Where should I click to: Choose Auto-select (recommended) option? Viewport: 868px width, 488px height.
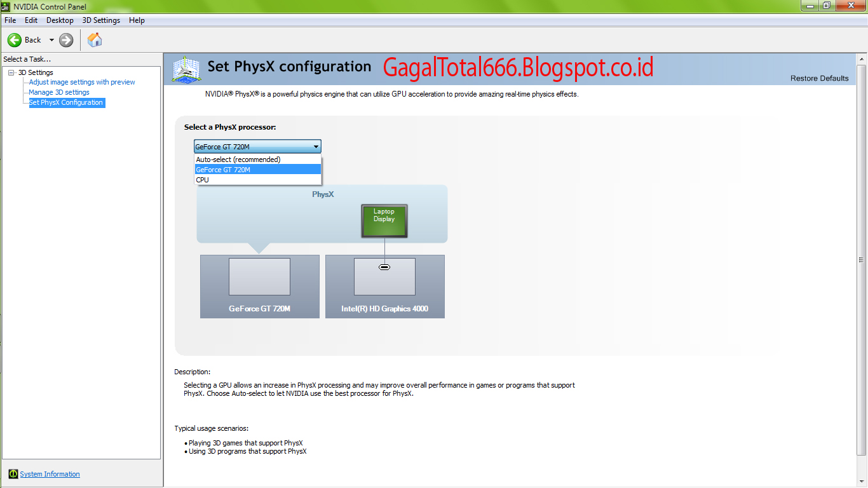pos(258,159)
